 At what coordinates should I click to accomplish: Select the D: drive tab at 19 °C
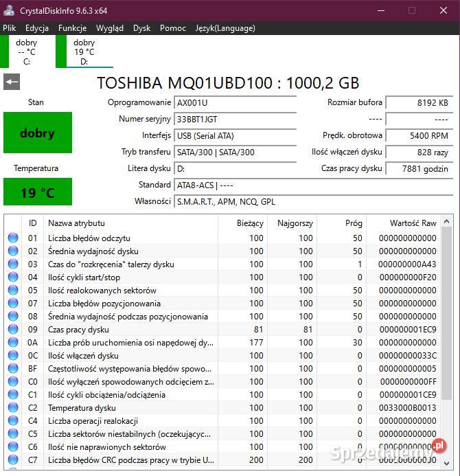[84, 52]
